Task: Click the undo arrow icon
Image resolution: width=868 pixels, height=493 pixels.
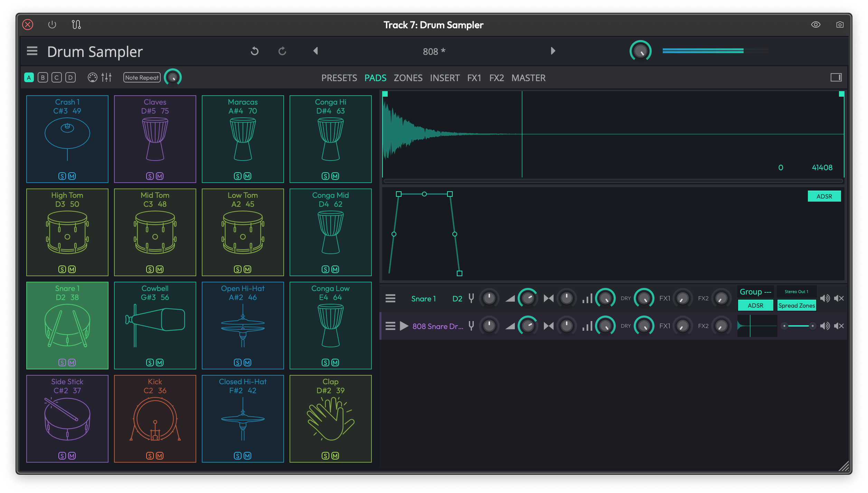Action: point(255,51)
